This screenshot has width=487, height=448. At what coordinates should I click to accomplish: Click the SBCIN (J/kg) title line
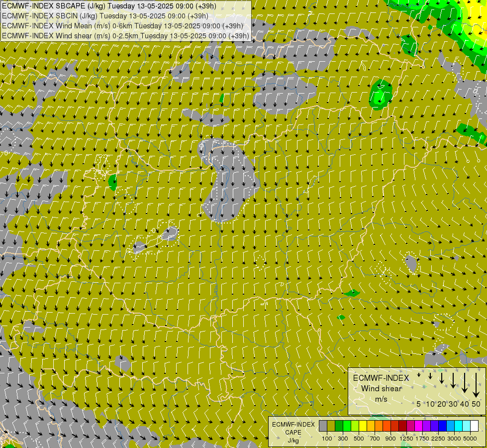click(105, 16)
